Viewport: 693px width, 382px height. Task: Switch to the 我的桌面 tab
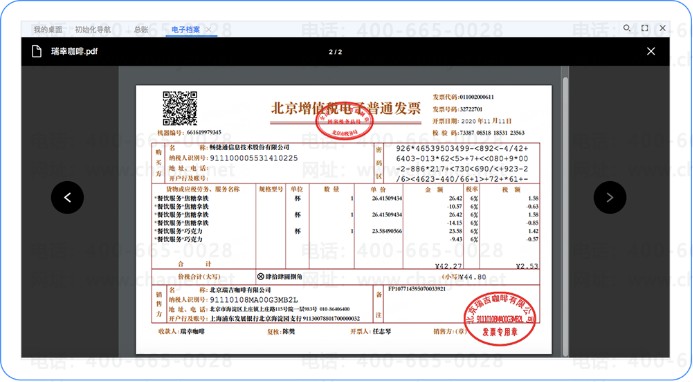pos(48,30)
